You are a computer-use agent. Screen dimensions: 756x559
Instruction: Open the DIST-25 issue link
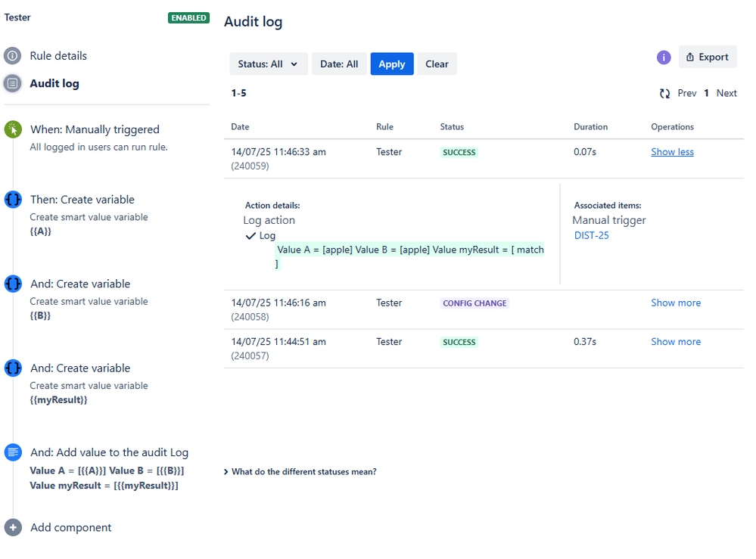[x=591, y=236]
